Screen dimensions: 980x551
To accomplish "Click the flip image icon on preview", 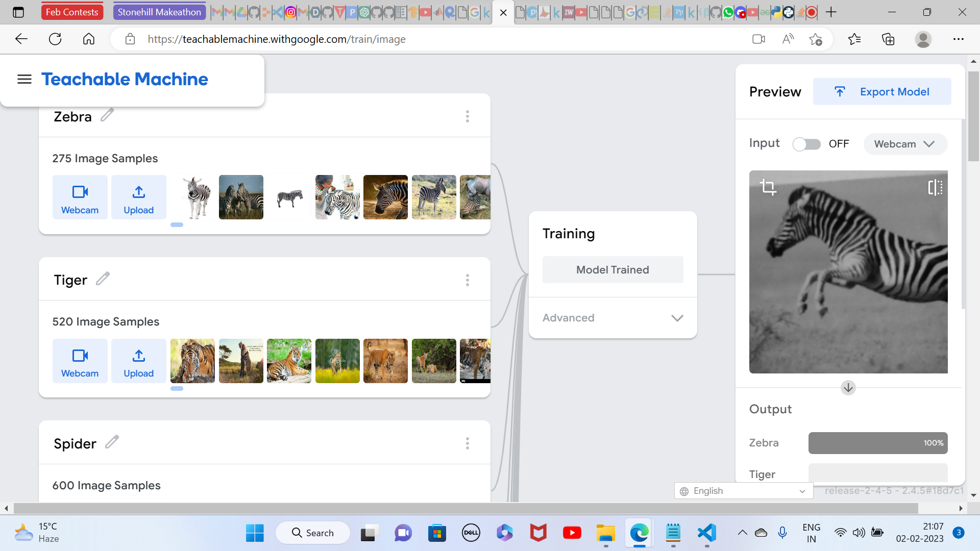I will coord(935,187).
